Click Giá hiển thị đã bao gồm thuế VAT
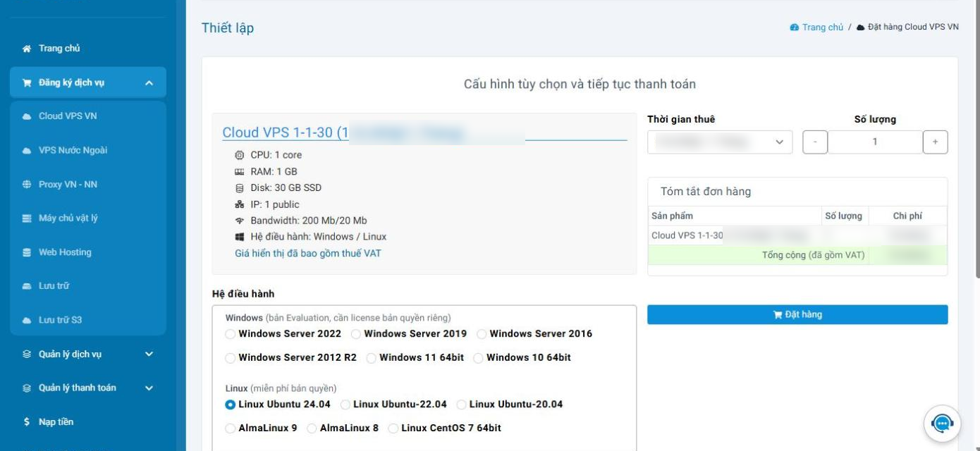 click(x=308, y=254)
